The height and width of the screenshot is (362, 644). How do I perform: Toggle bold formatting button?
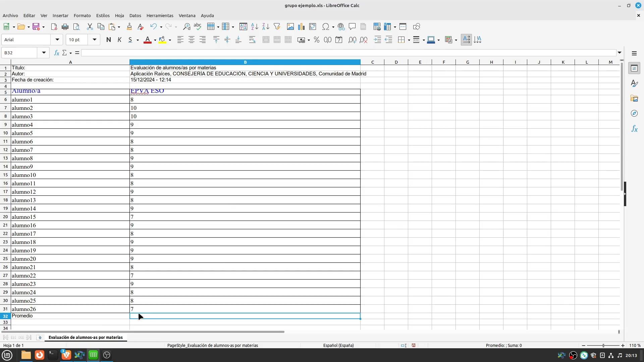coord(108,40)
